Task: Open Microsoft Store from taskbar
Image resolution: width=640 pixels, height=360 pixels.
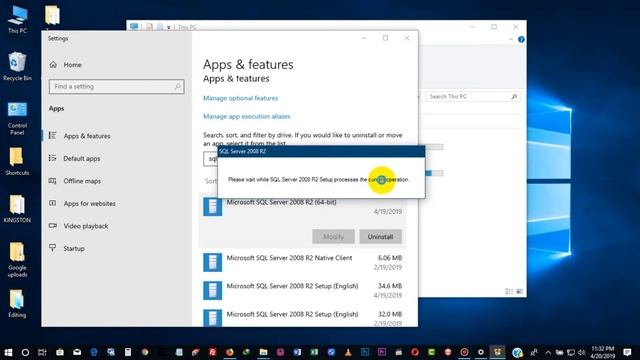Action: coord(60,352)
